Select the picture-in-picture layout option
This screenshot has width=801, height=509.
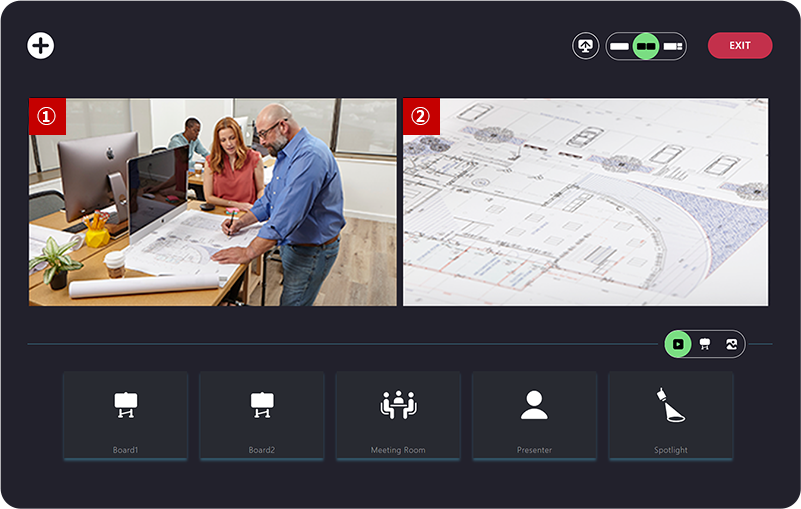coord(673,47)
